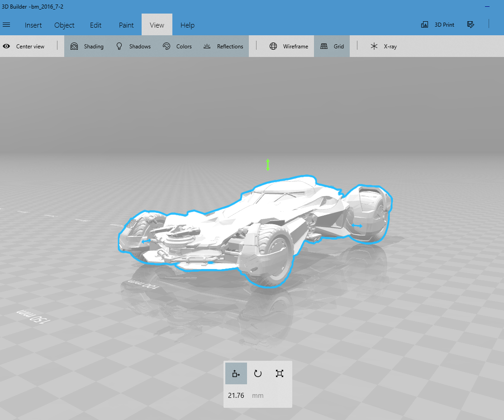Toggle Colors display
The width and height of the screenshot is (504, 420).
coord(177,46)
